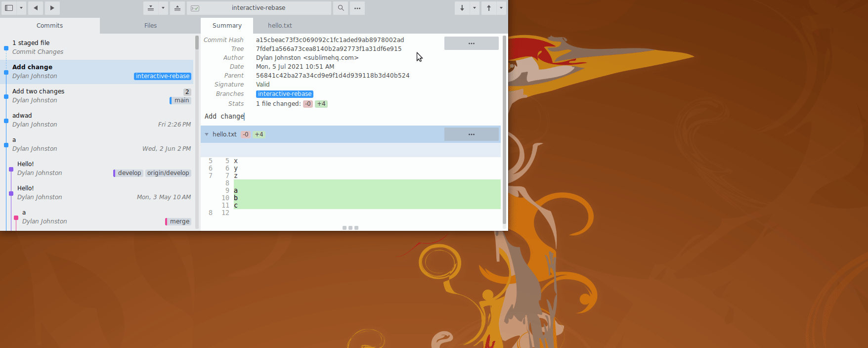This screenshot has width=868, height=348.
Task: Navigate back with the left arrow
Action: pyautogui.click(x=36, y=8)
